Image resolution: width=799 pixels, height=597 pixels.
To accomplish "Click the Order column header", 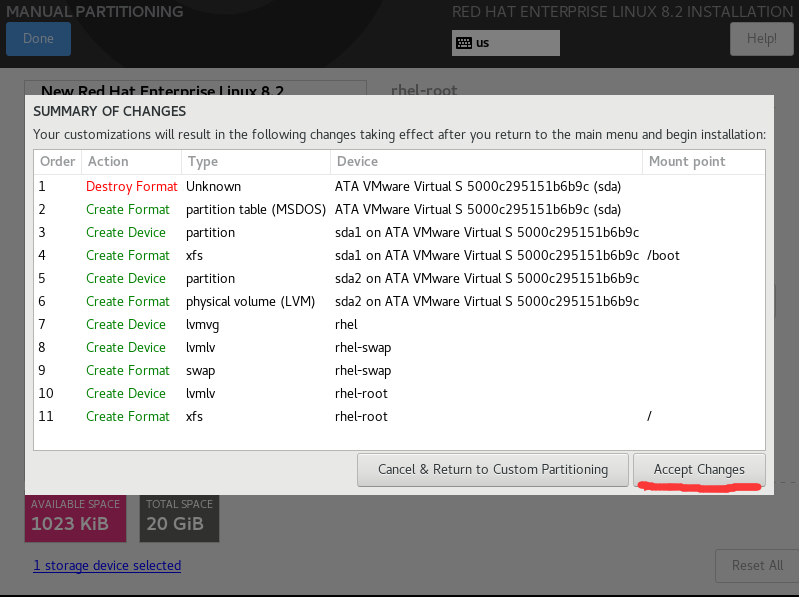I will tap(58, 161).
